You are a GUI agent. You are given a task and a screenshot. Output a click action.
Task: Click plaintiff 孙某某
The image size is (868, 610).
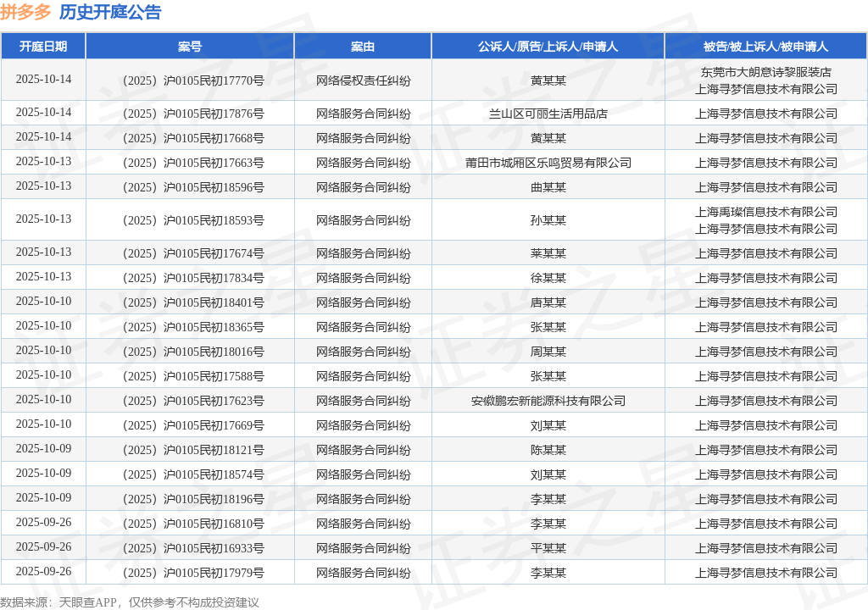[x=548, y=221]
